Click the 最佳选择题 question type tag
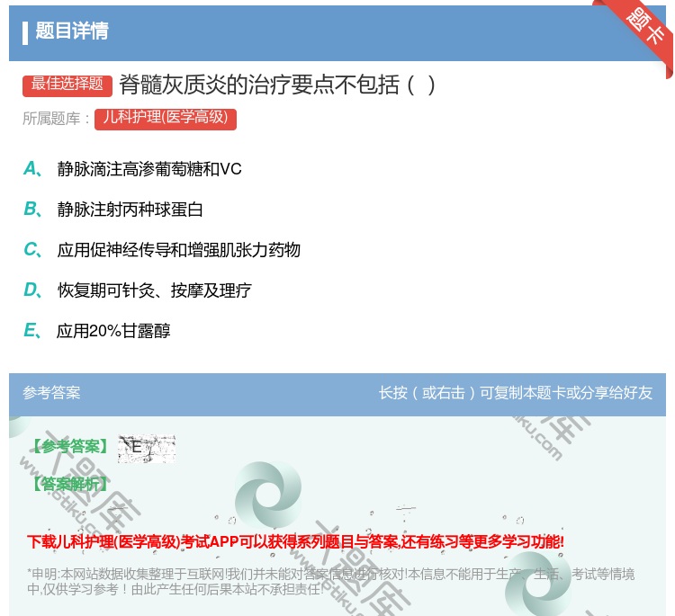The image size is (675, 616). 67,85
